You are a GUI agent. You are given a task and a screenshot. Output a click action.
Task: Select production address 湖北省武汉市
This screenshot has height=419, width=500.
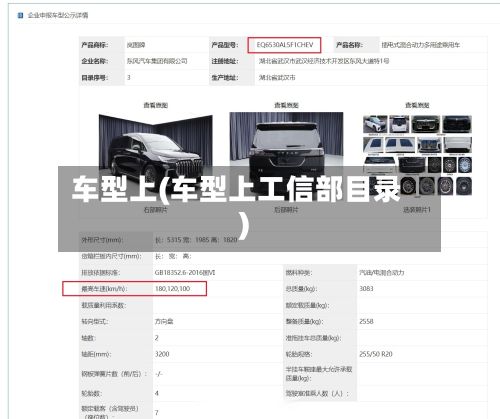click(277, 78)
